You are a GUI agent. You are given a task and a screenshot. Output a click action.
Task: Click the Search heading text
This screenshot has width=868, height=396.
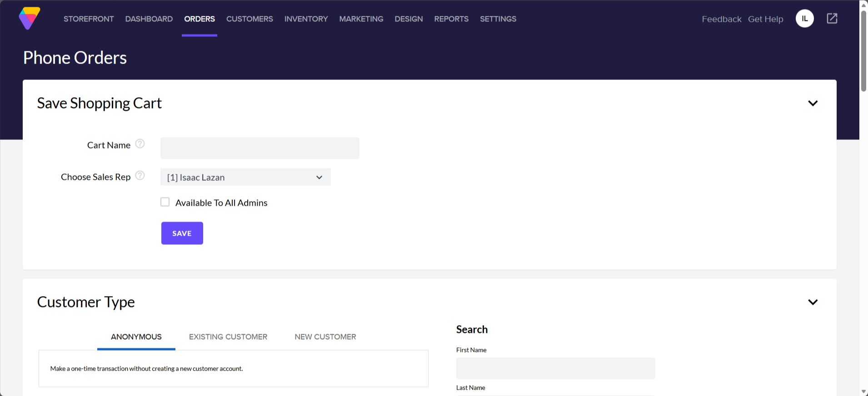472,330
